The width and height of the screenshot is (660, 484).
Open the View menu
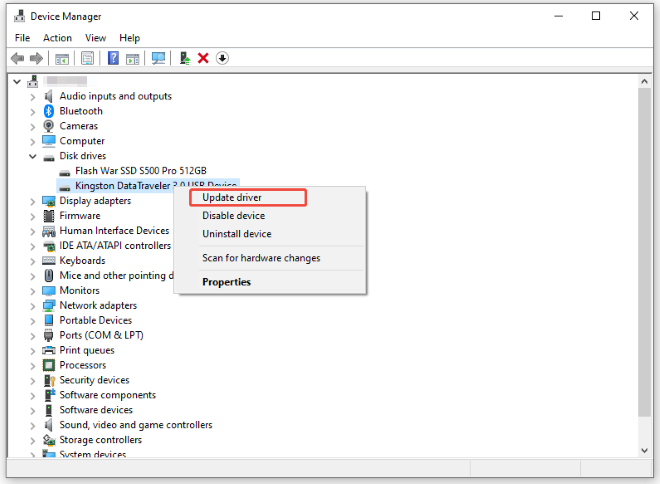(x=96, y=38)
